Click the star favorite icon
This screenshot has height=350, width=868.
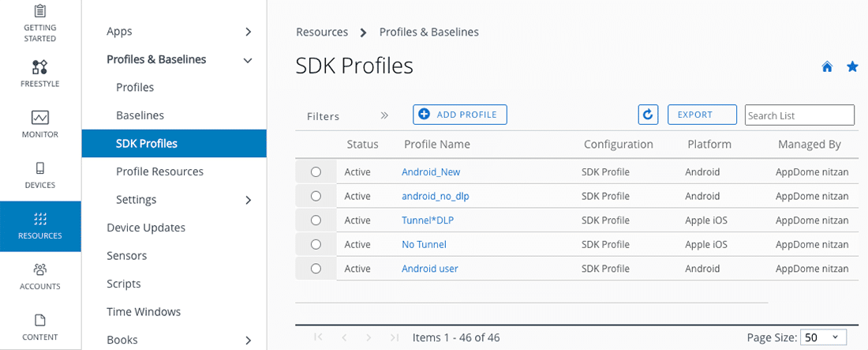click(x=852, y=67)
